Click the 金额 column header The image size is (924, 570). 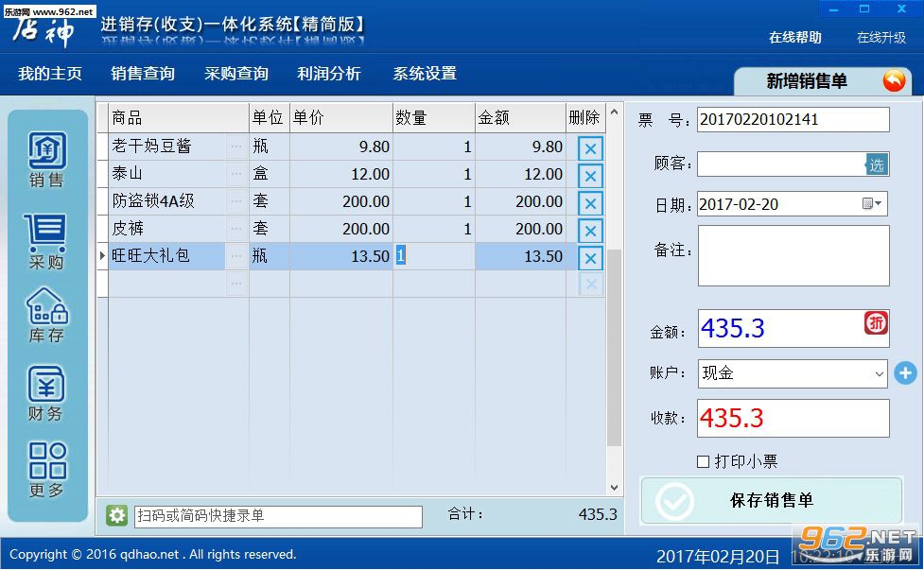tap(521, 118)
